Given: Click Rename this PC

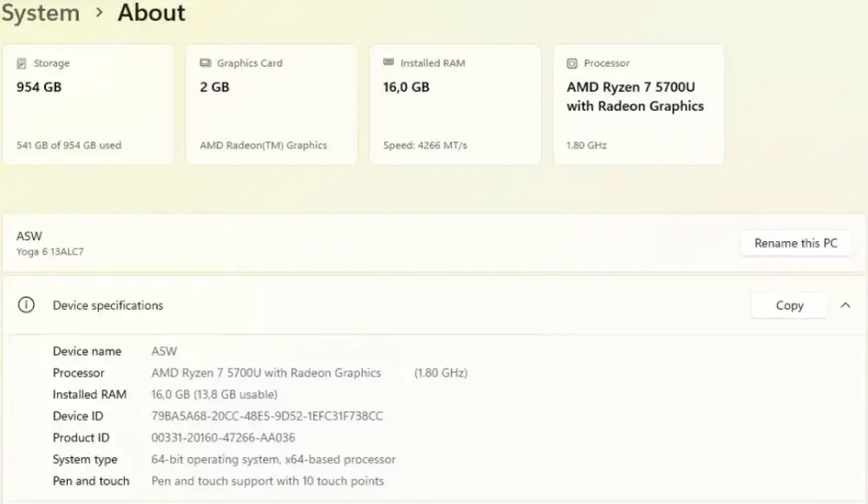Looking at the screenshot, I should [x=795, y=243].
